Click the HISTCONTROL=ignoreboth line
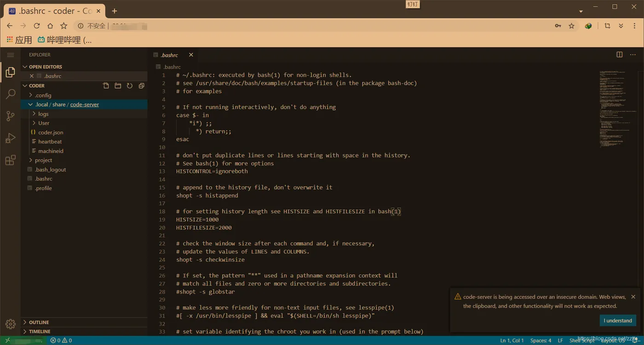This screenshot has height=345, width=644. [212, 171]
